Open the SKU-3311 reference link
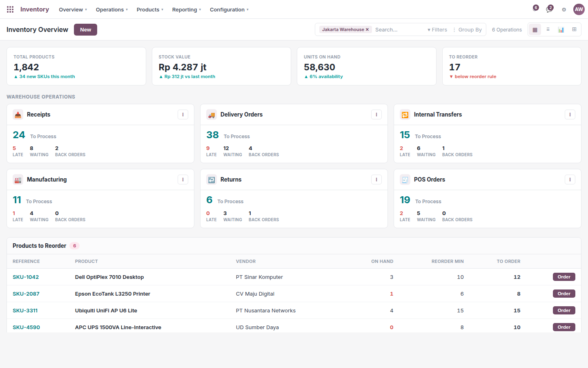Viewport: 588px width, 368px height. [25, 310]
